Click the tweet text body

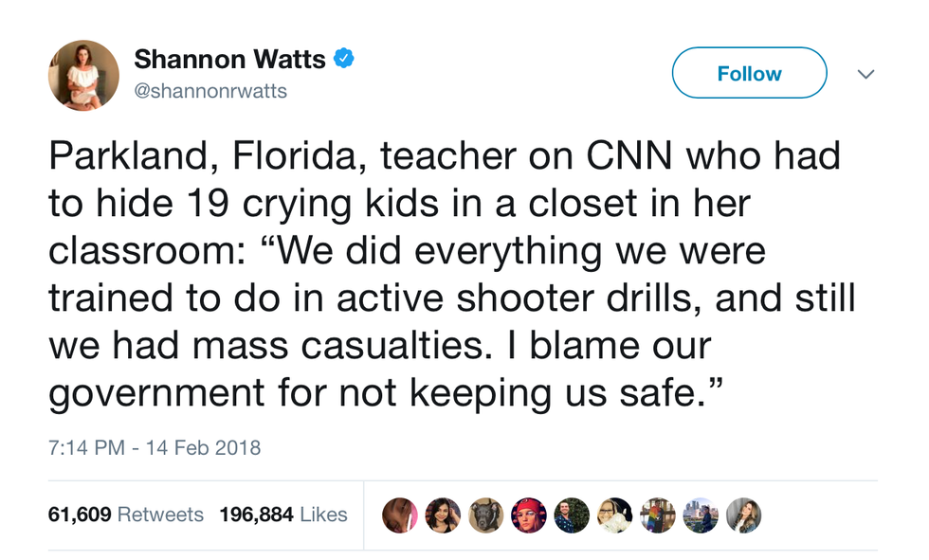coord(446,275)
